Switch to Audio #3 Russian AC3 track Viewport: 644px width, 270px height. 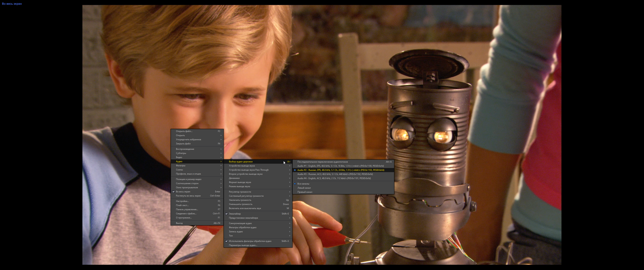[335, 174]
